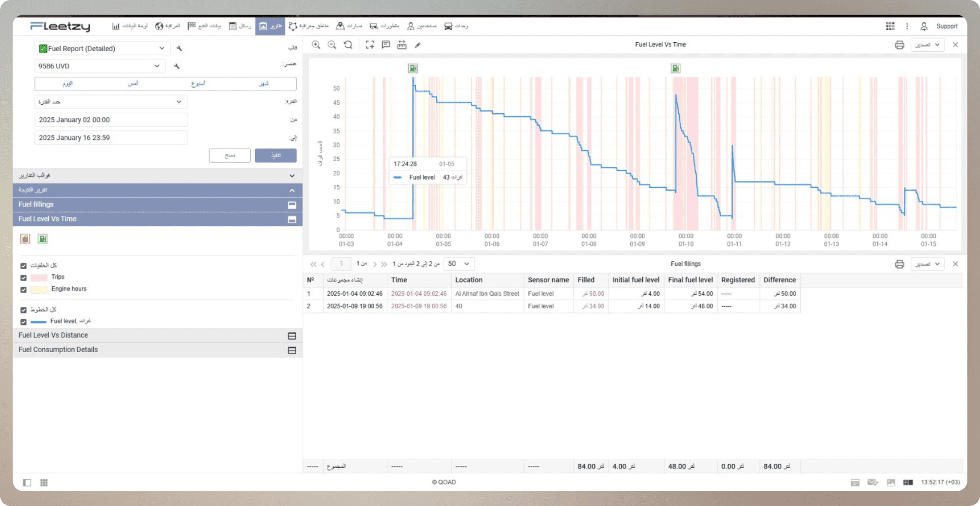Open the Fuel Report (Detailed) template dropdown
The width and height of the screenshot is (980, 506).
coord(102,49)
